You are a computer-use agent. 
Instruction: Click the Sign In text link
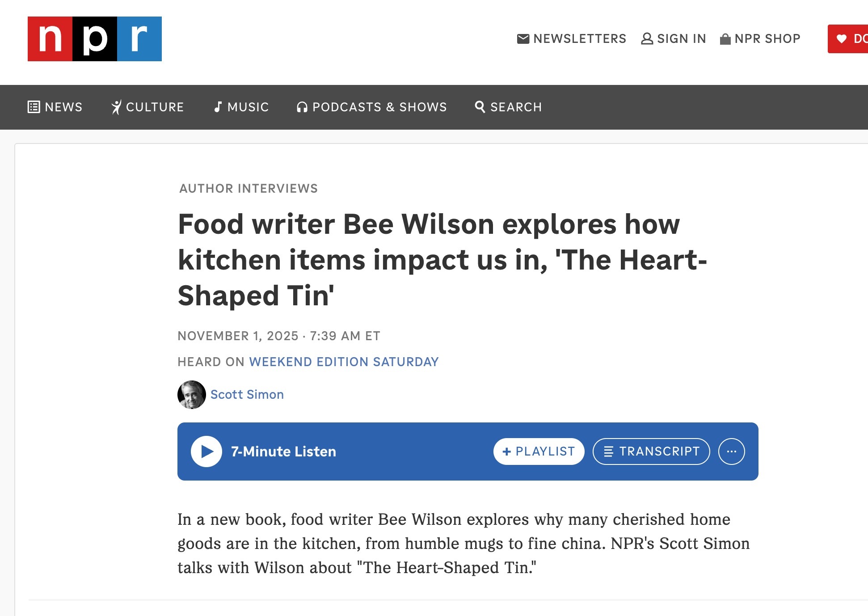tap(681, 39)
